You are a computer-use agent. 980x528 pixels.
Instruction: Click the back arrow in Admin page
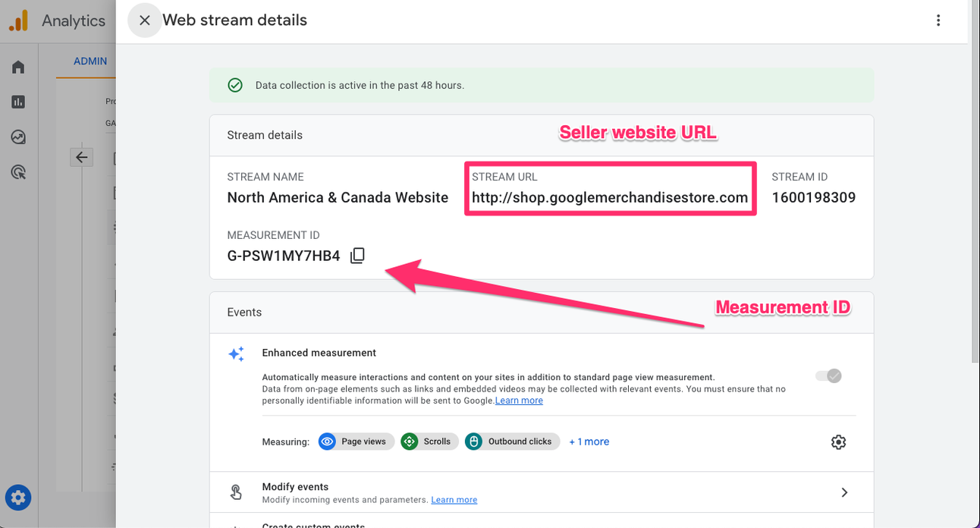82,158
